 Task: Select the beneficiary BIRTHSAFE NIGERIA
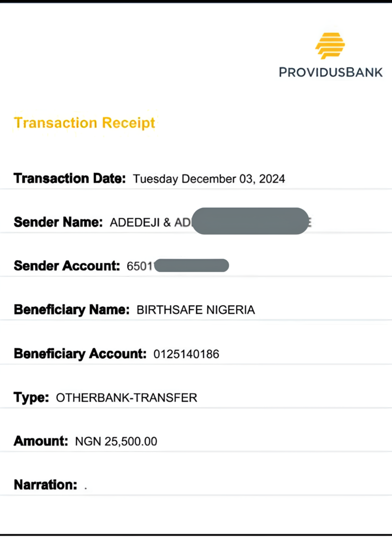click(195, 311)
